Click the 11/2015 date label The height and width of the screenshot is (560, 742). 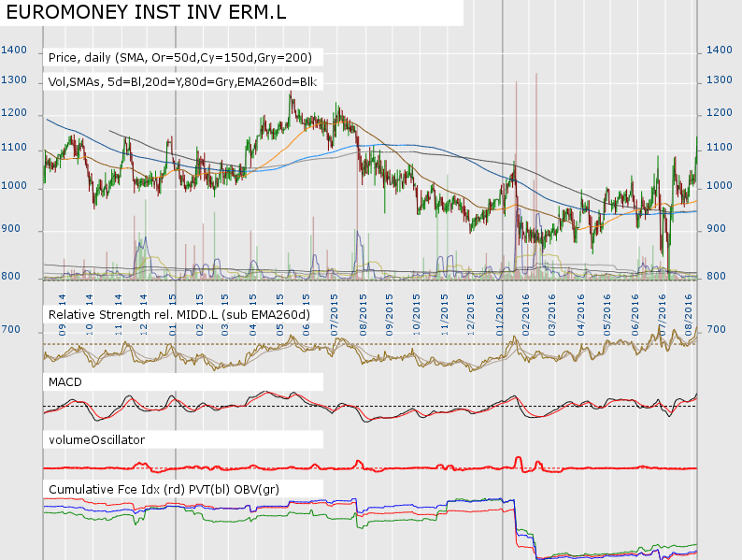pos(444,315)
